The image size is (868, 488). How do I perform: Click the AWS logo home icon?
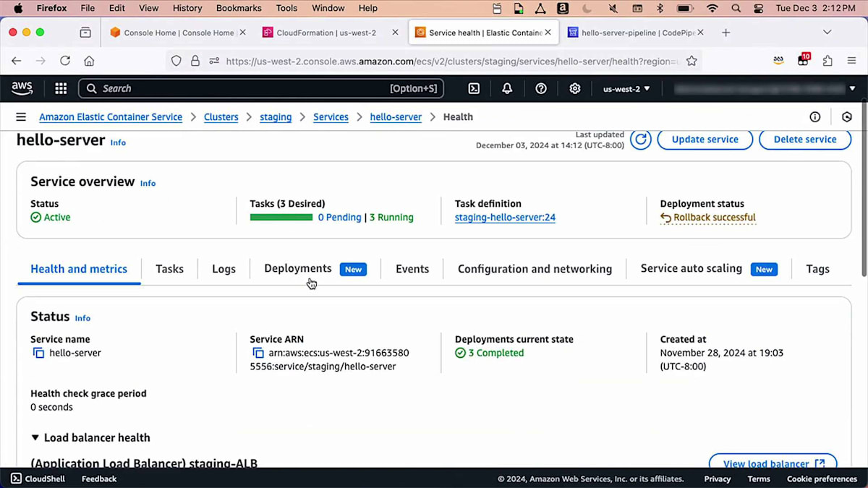[22, 88]
